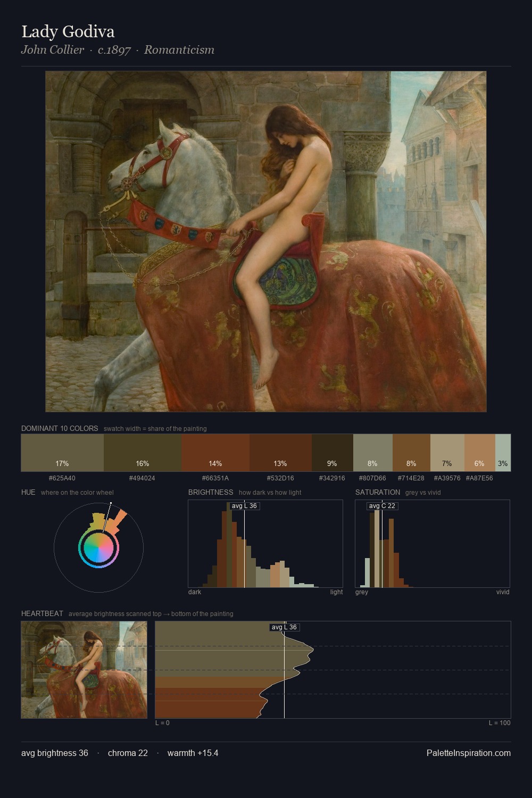Click the 17% swatch #625A40
The height and width of the screenshot is (798, 532).
(62, 453)
